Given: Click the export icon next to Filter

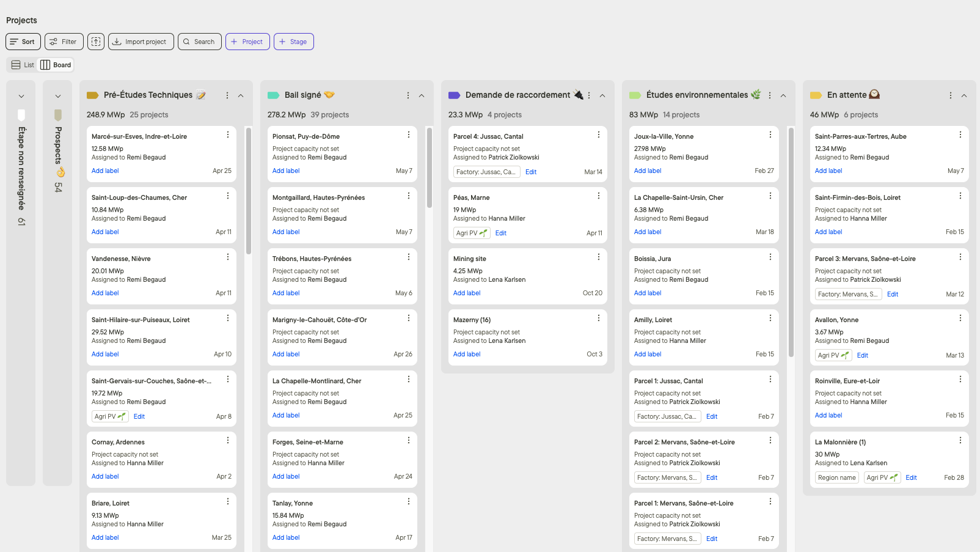Looking at the screenshot, I should click(x=96, y=42).
